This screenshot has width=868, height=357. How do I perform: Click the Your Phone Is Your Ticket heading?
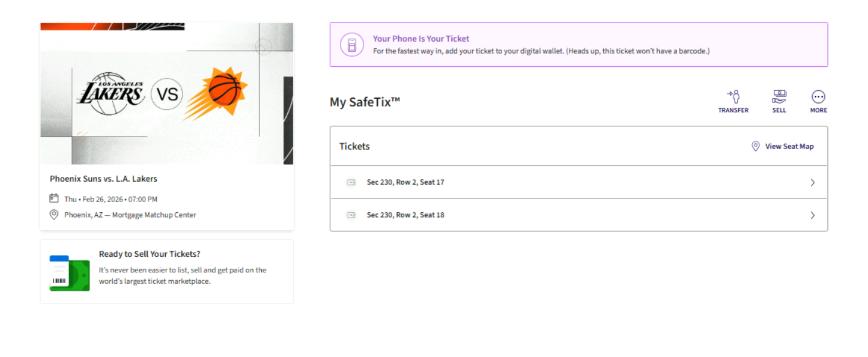(x=421, y=39)
